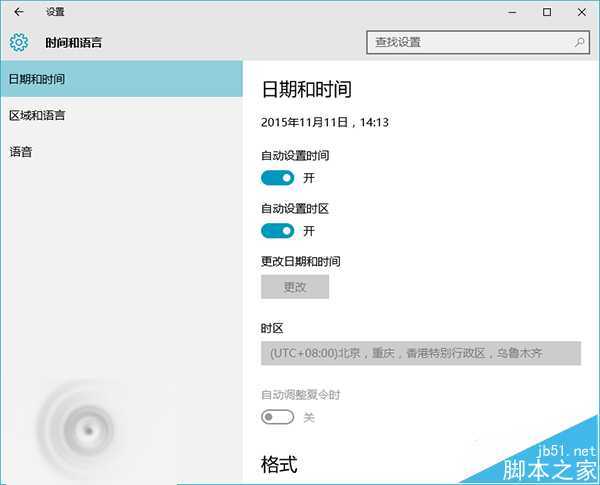Open the 语音 sidebar tab
This screenshot has height=485, width=600.
click(x=122, y=152)
